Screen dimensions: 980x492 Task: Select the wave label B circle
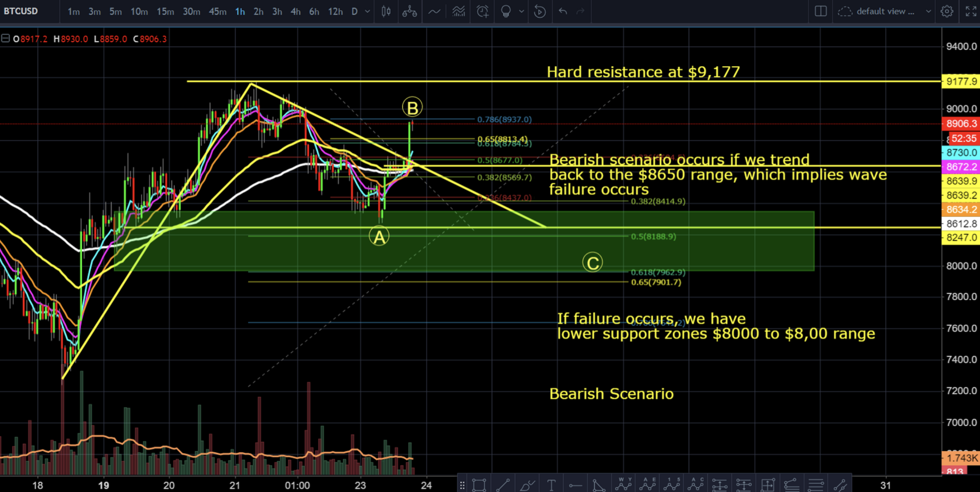pos(412,107)
